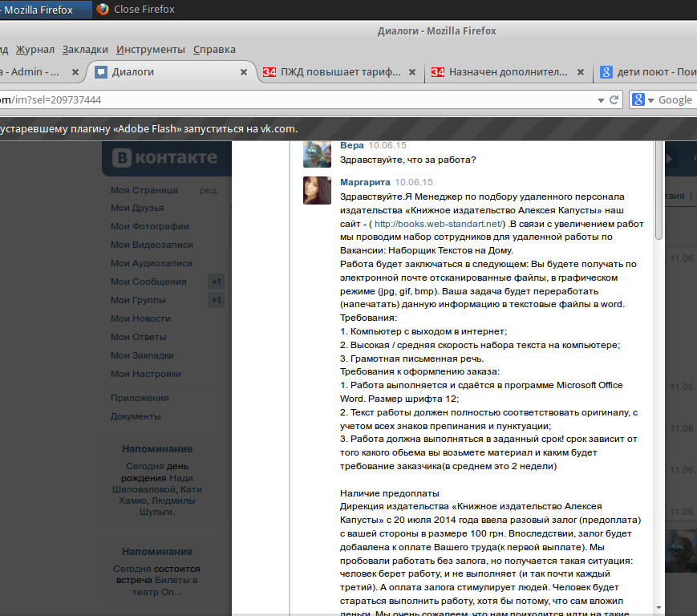
Task: Focus the Google search field
Action: [x=677, y=100]
